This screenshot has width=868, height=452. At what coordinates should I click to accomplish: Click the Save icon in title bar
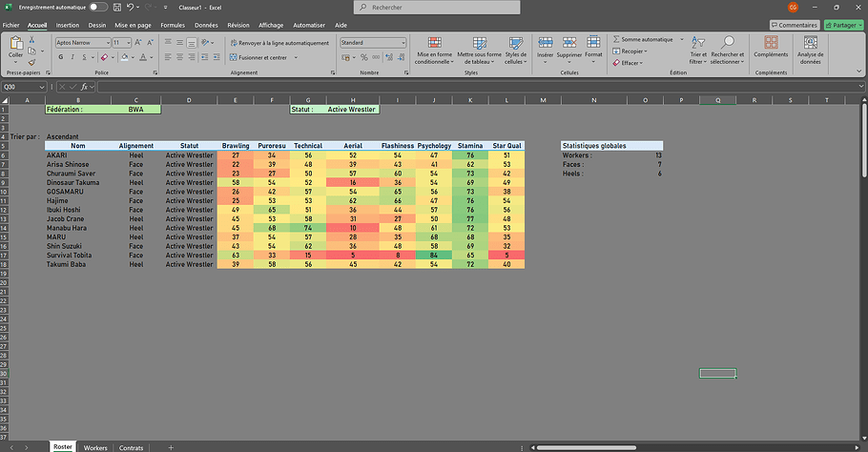(x=115, y=7)
